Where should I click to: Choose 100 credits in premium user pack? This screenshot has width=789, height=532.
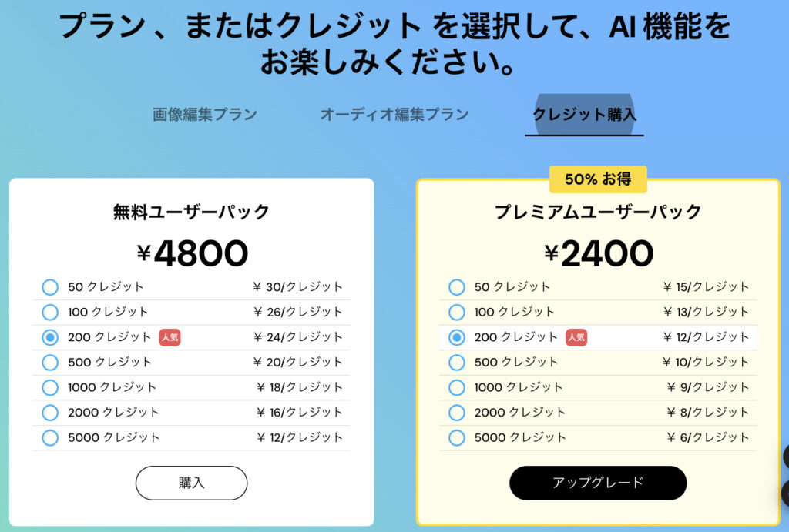457,312
